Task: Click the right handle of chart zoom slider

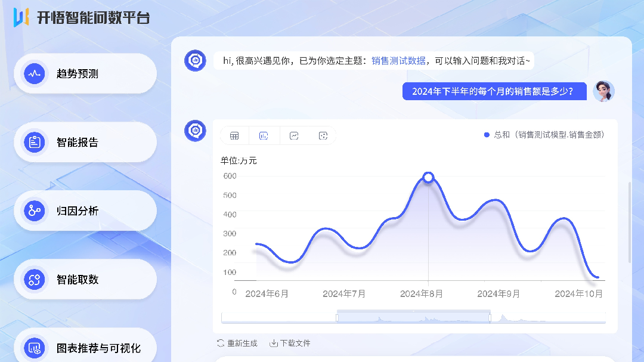Action: [x=490, y=318]
